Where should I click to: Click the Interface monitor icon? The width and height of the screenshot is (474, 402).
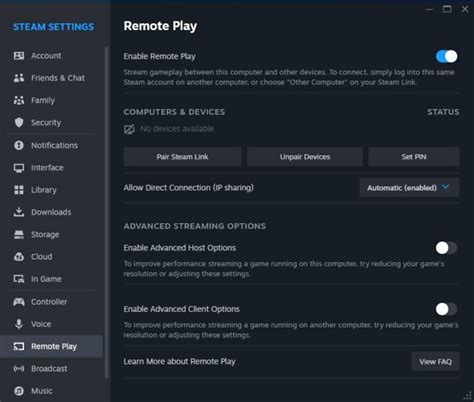[19, 168]
